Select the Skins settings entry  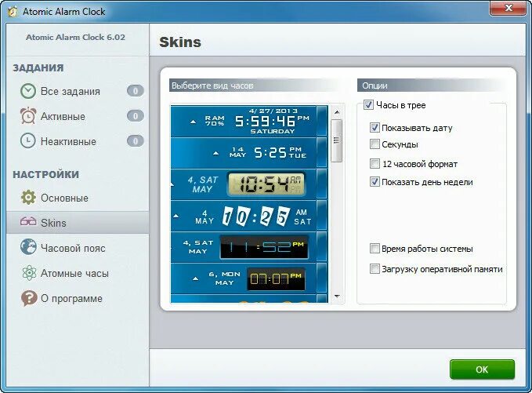pyautogui.click(x=78, y=223)
